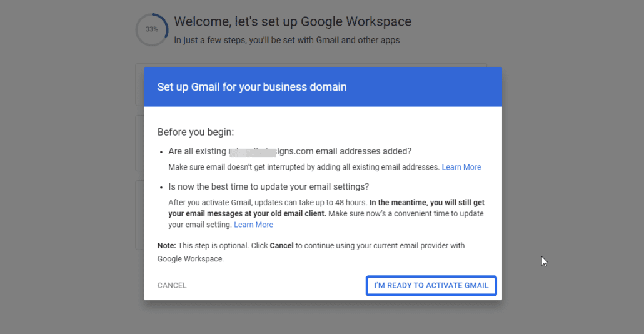Click the 'Before you begin:' text
The image size is (644, 334).
pyautogui.click(x=196, y=132)
